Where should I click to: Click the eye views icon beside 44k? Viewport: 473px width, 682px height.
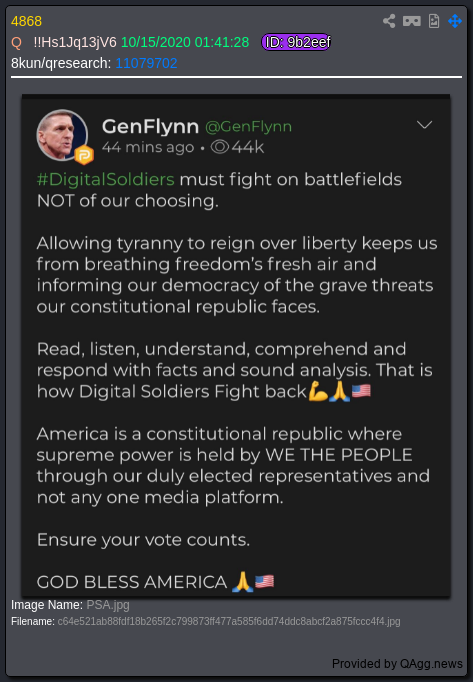[x=220, y=147]
